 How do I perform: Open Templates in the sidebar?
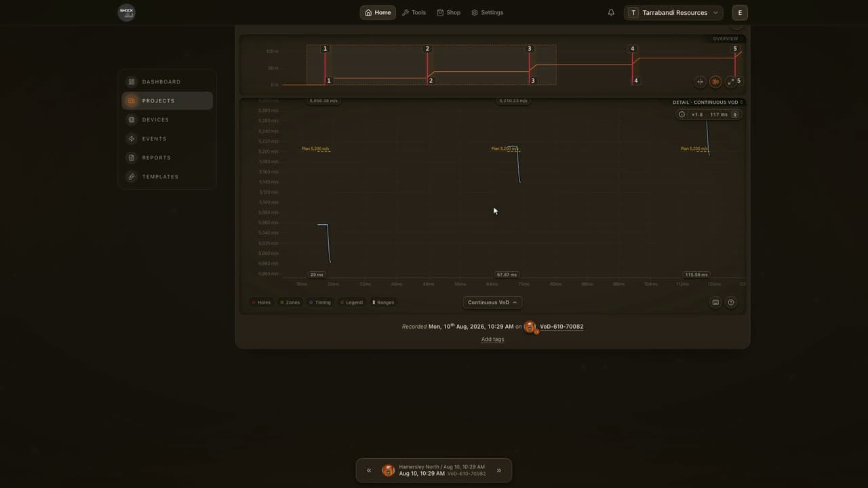167,177
